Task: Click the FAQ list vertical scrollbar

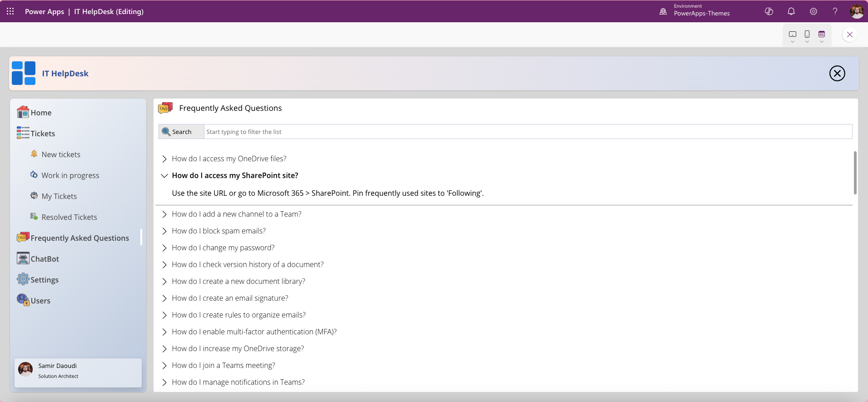Action: (855, 173)
